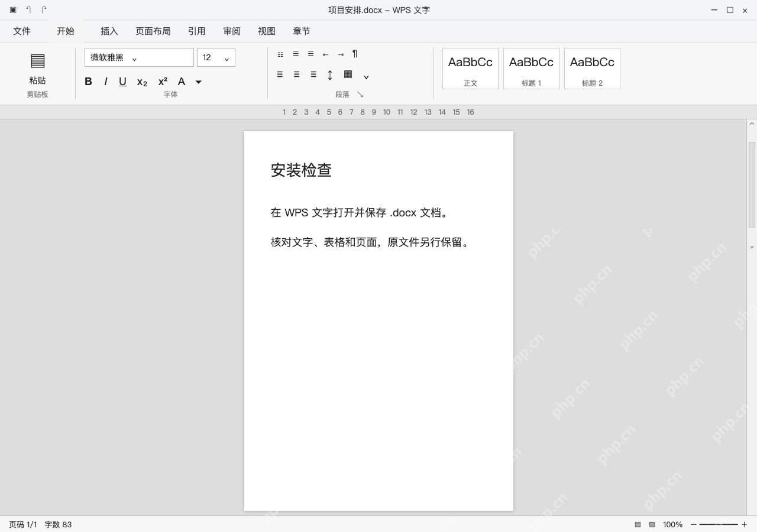Increase the paragraph indent

coord(341,54)
